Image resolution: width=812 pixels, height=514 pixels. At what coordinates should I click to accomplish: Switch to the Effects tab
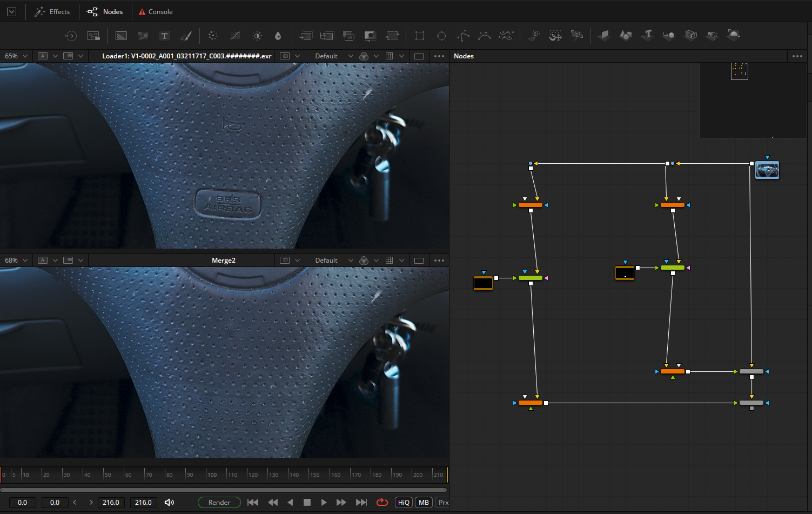pyautogui.click(x=52, y=11)
